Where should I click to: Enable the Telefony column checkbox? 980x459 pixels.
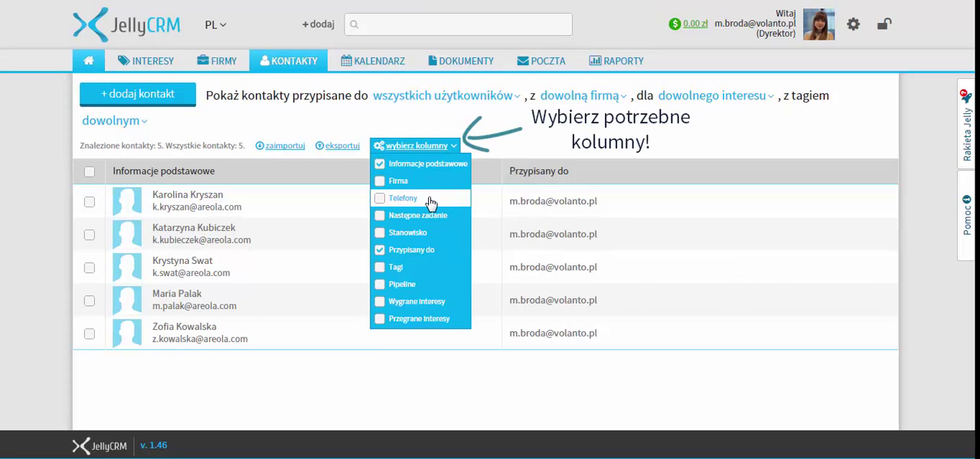pos(380,198)
